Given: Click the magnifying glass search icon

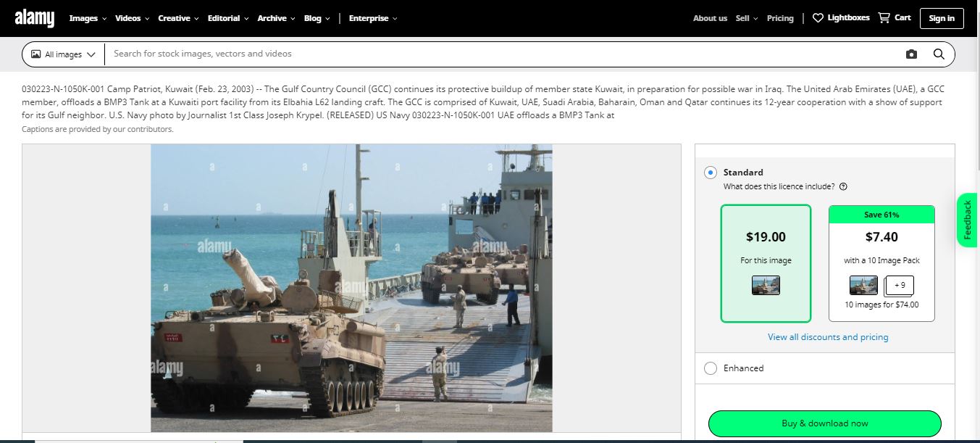Looking at the screenshot, I should point(939,54).
